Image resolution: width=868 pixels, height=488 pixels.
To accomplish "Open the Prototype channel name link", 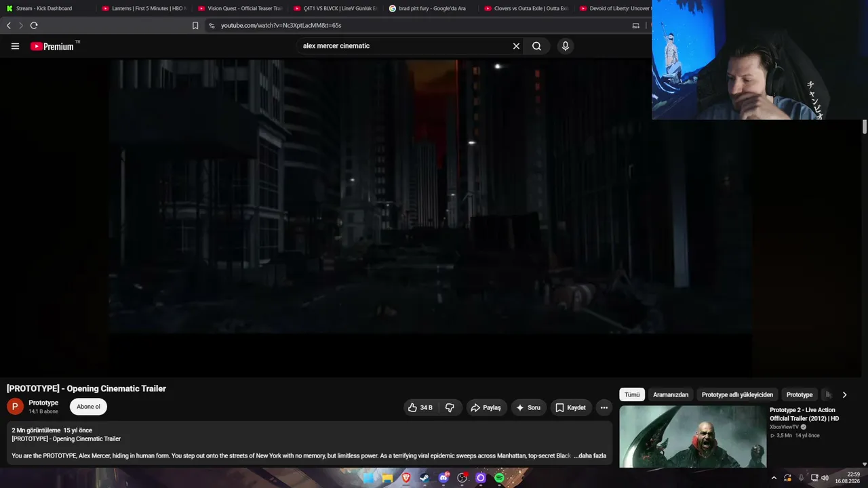I will (x=43, y=403).
